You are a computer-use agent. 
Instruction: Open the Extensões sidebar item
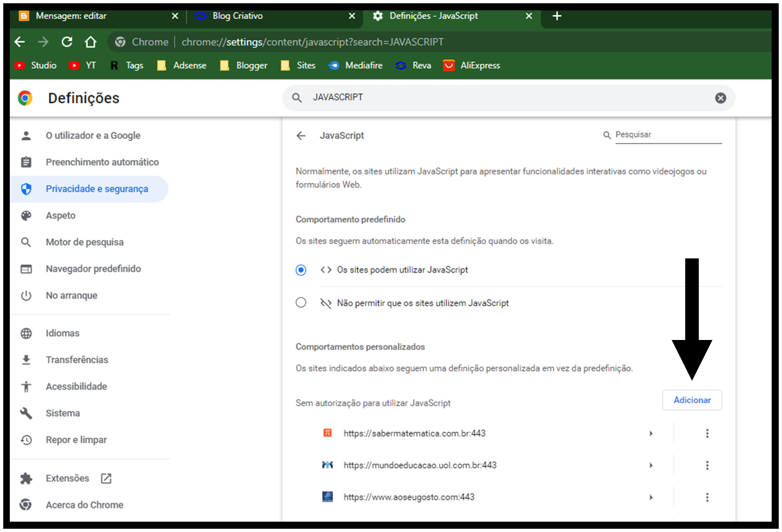coord(67,478)
